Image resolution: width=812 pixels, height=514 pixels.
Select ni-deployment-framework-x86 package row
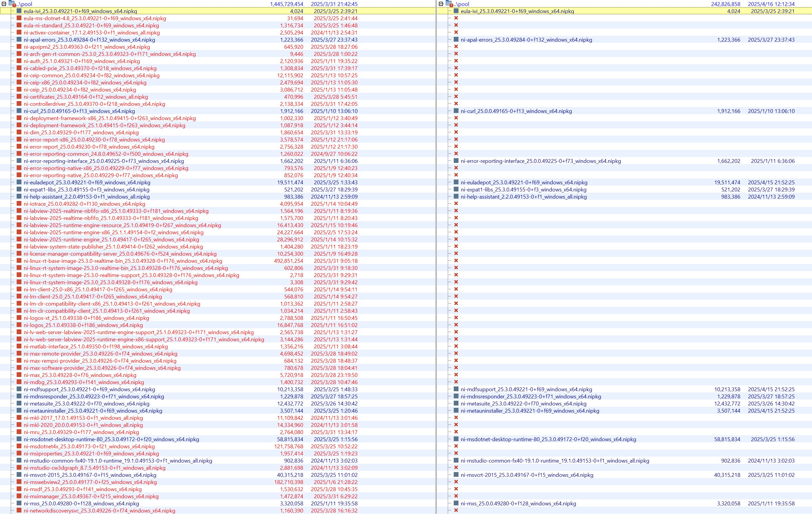click(110, 118)
